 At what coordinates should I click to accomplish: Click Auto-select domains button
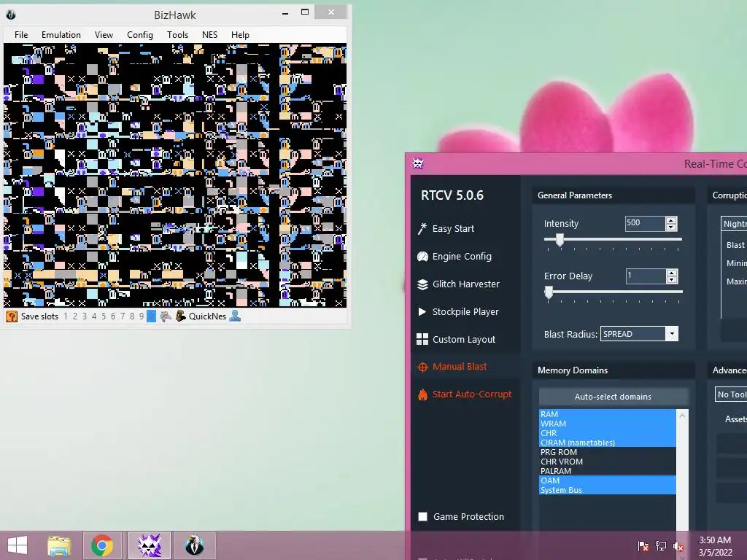[x=613, y=397]
